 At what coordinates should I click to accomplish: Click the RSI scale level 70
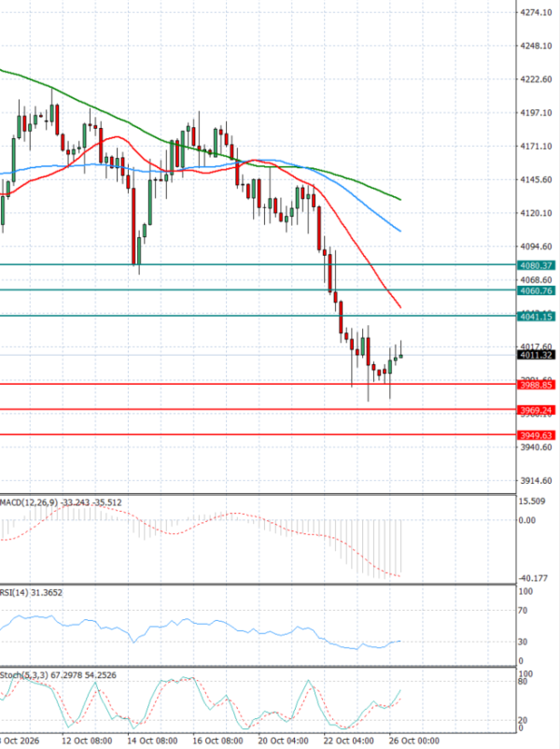[x=523, y=611]
